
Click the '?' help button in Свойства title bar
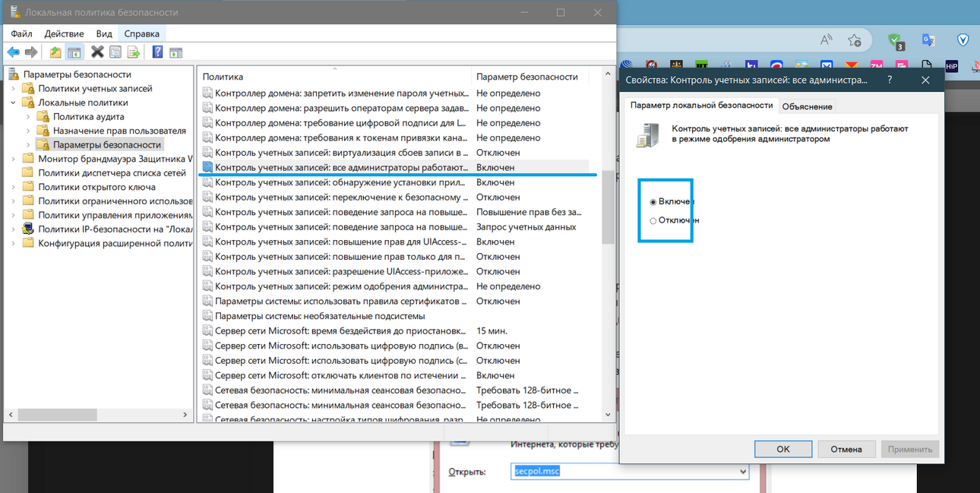click(890, 79)
